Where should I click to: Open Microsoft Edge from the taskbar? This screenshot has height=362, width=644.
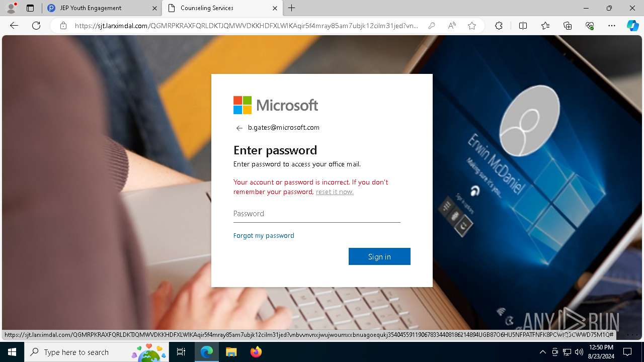click(207, 352)
